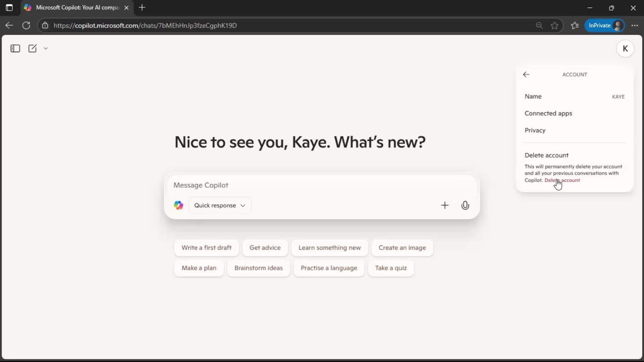Viewport: 644px width, 362px height.
Task: Open the Quick response mode dropdown
Action: pos(220,205)
